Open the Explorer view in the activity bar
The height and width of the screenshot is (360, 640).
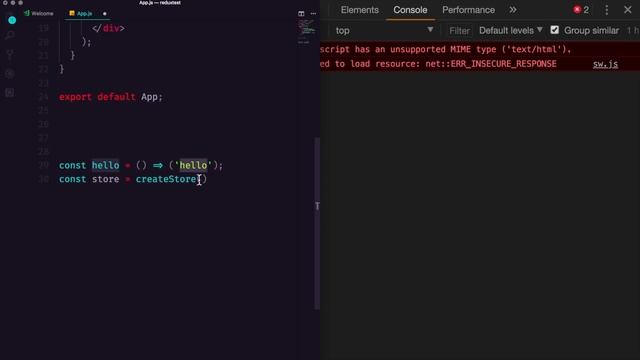[12, 20]
